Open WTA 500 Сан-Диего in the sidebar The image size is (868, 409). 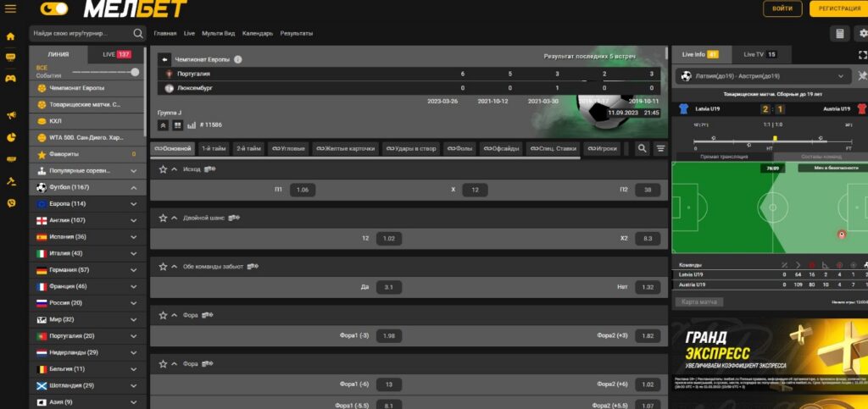(87, 138)
